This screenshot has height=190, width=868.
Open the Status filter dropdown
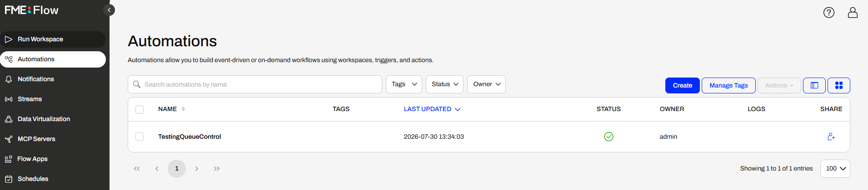point(444,84)
